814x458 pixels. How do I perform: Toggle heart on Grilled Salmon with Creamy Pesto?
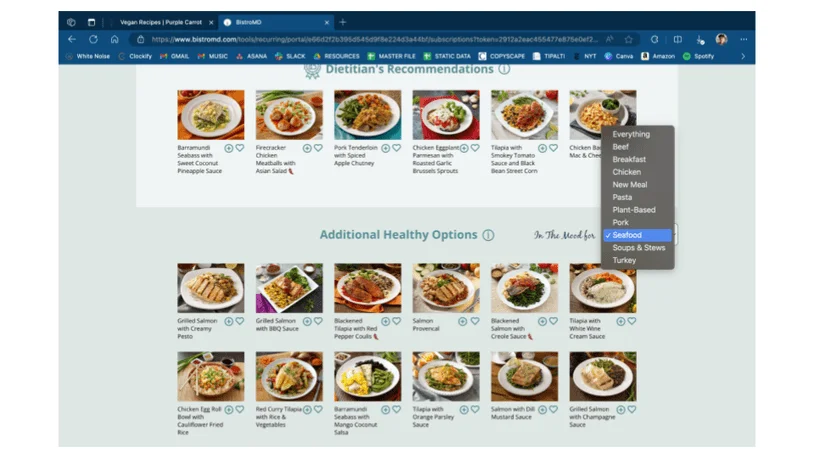point(240,322)
